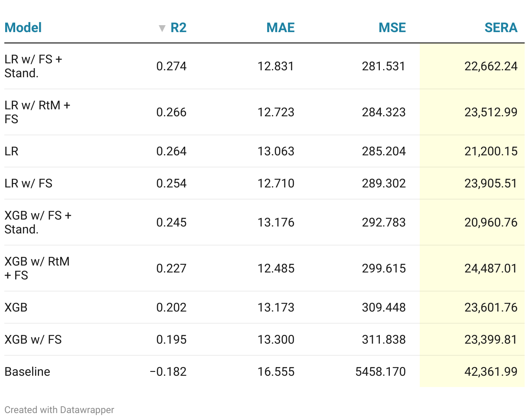Click the negative R2 value −0.182
The width and height of the screenshot is (529, 420).
pos(168,371)
